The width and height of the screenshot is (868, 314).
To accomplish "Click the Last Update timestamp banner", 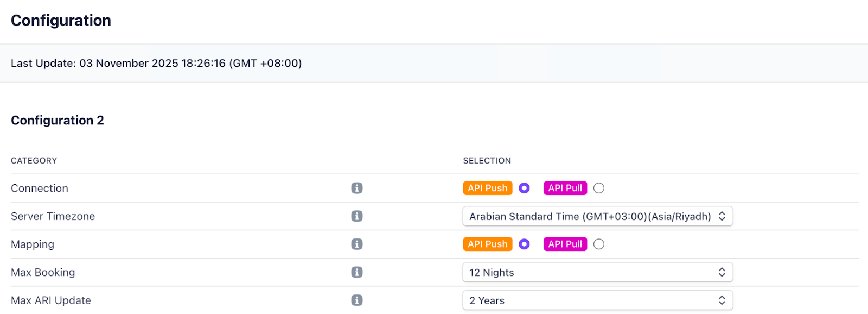I will point(156,64).
